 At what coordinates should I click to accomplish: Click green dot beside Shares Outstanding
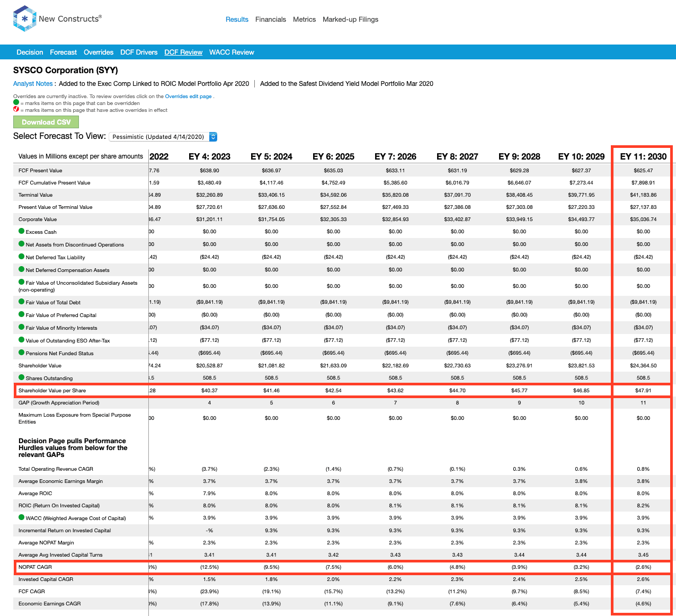coord(22,377)
